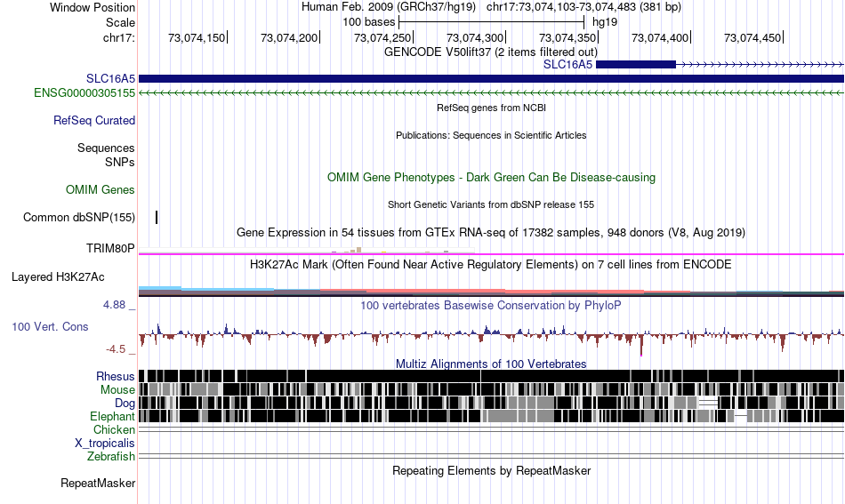Click the chr17:73,074,103-73,074,483 position text

[583, 7]
